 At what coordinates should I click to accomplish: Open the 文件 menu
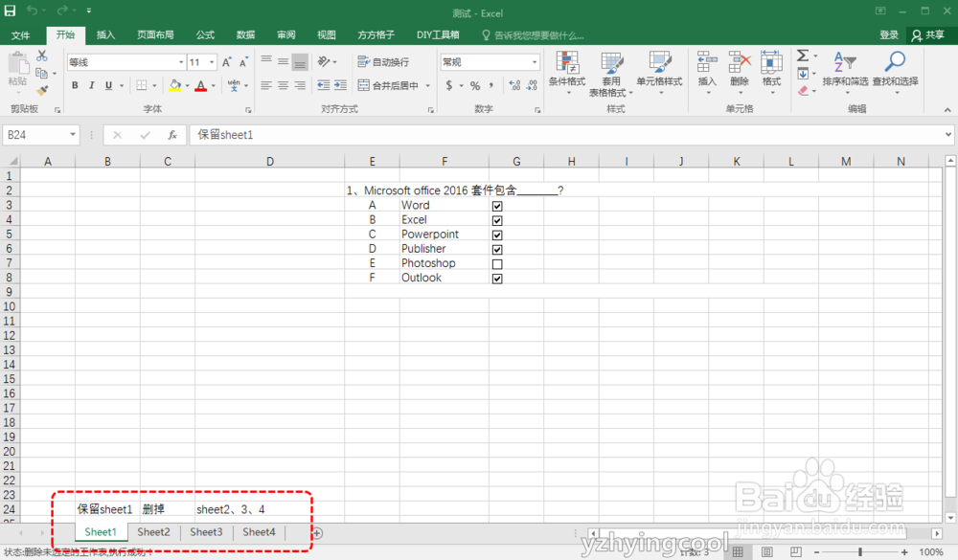[x=21, y=34]
